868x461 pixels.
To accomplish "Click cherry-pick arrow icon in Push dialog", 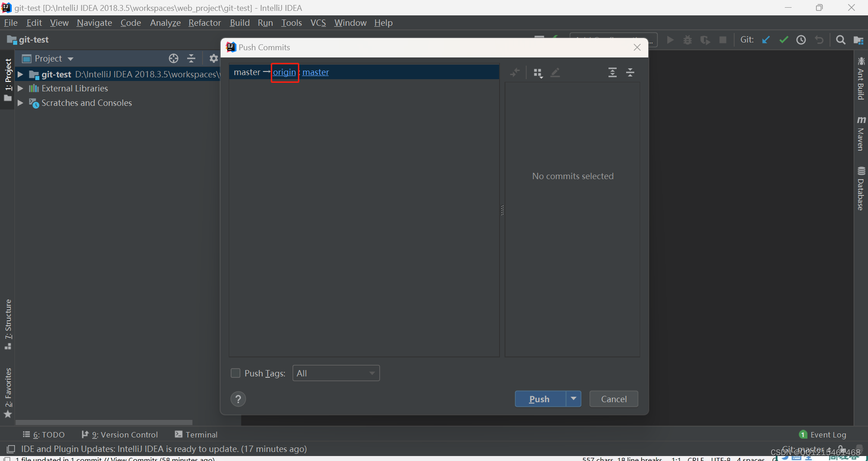I will 515,72.
